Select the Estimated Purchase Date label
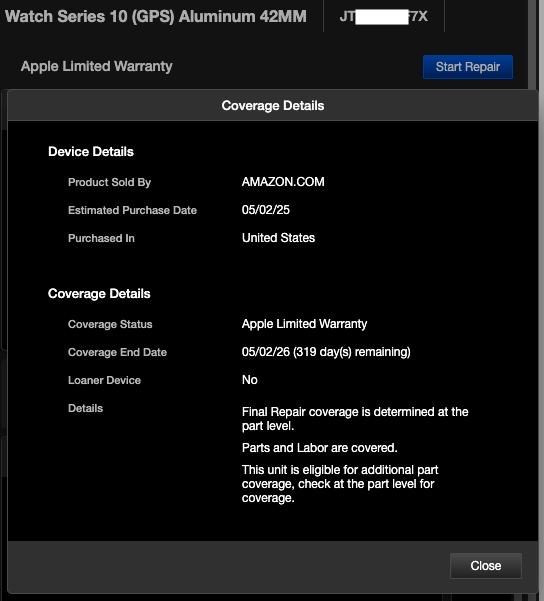 point(132,210)
